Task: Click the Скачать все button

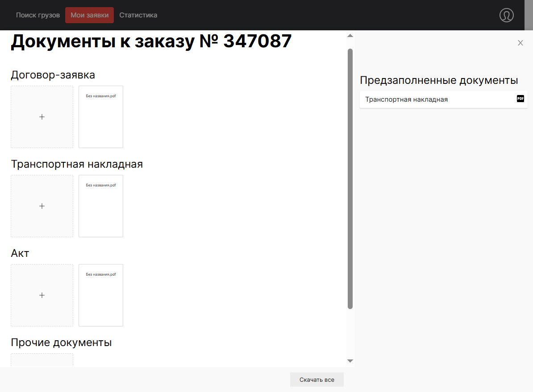Action: [317, 380]
